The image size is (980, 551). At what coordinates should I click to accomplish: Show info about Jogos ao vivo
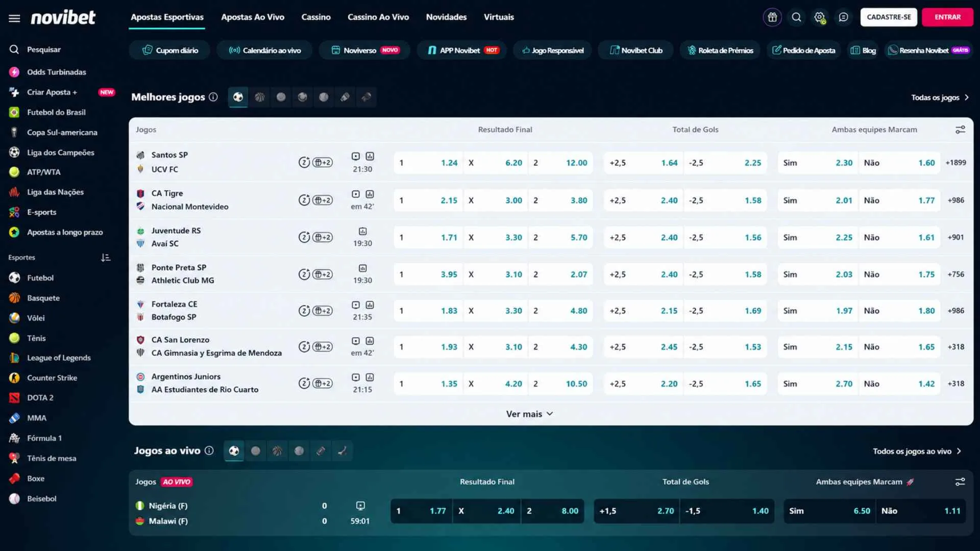[209, 450]
